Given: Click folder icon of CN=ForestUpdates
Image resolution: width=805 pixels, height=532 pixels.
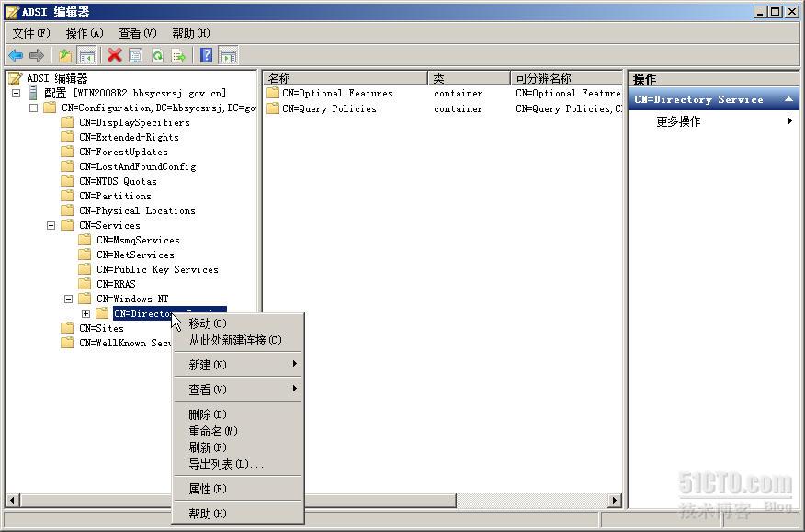Looking at the screenshot, I should (67, 152).
